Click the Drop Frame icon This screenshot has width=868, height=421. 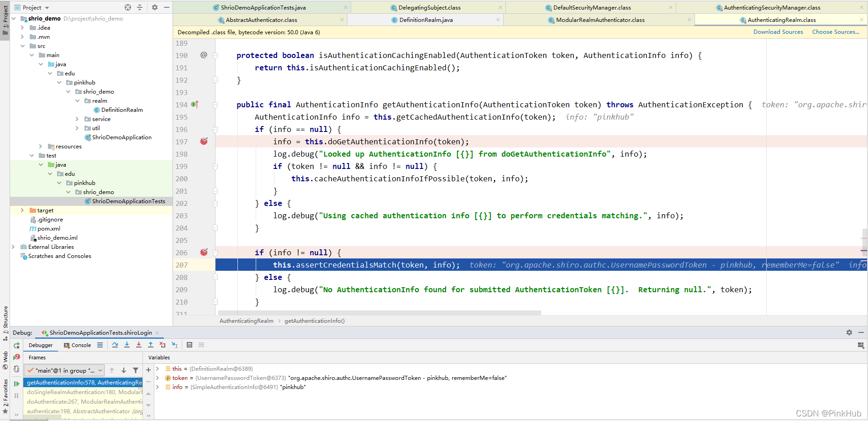pyautogui.click(x=163, y=345)
